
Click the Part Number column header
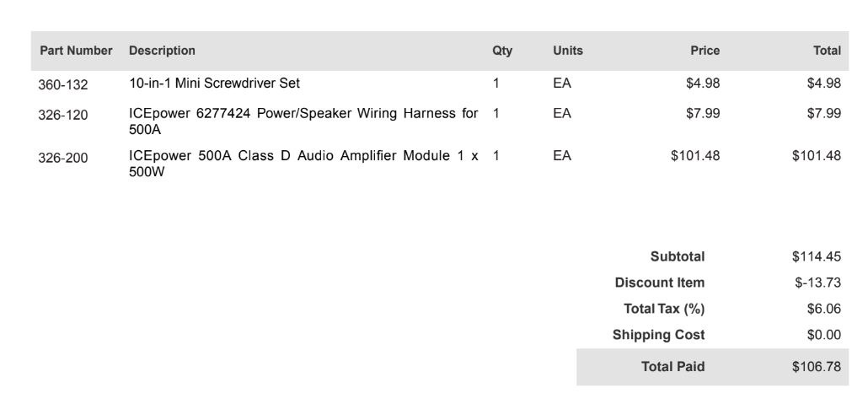[76, 51]
